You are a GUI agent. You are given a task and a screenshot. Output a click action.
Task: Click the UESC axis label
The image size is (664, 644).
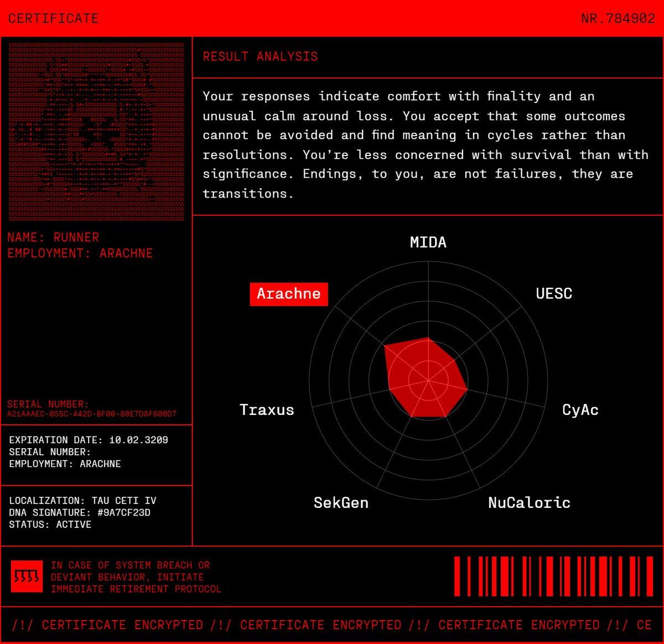pyautogui.click(x=554, y=294)
